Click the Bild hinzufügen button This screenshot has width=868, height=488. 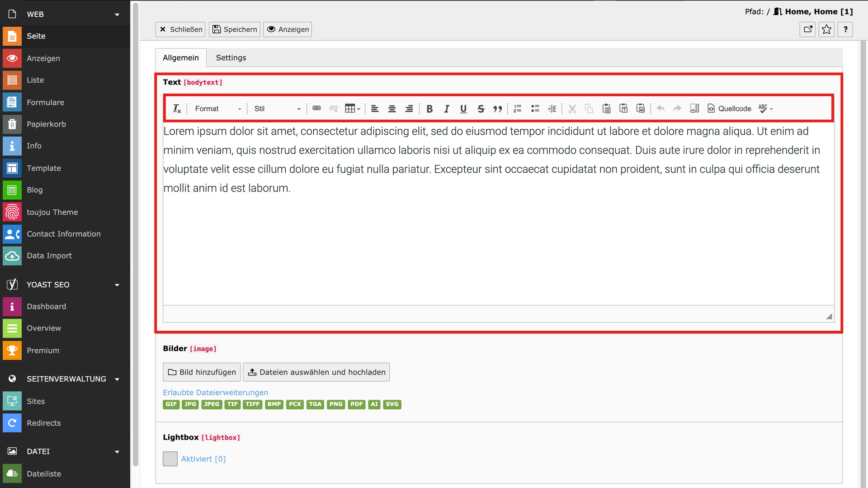click(x=202, y=372)
